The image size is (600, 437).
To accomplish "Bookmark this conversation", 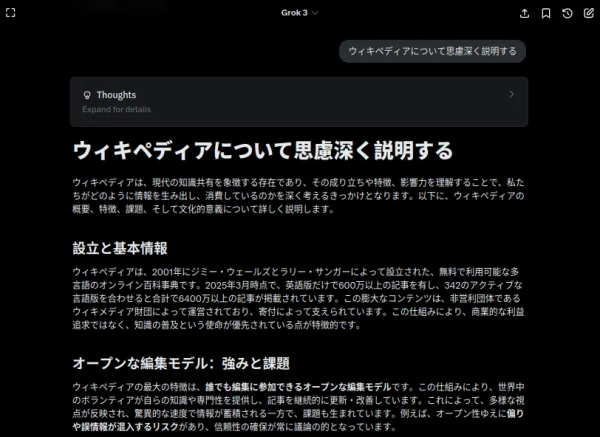I will [x=546, y=13].
